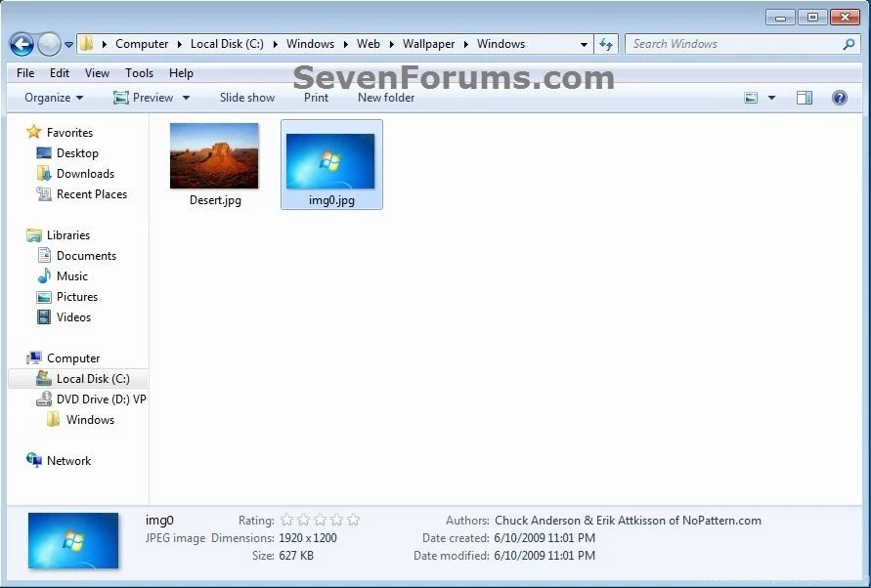Image resolution: width=871 pixels, height=588 pixels.
Task: Click the Desert.jpg file name
Action: pos(215,200)
